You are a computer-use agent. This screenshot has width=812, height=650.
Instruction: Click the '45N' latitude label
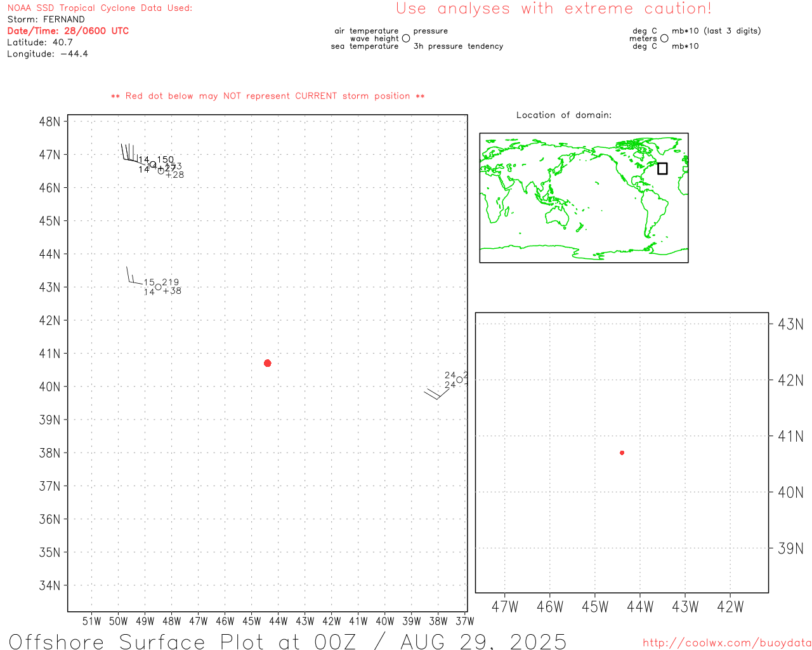pos(49,221)
